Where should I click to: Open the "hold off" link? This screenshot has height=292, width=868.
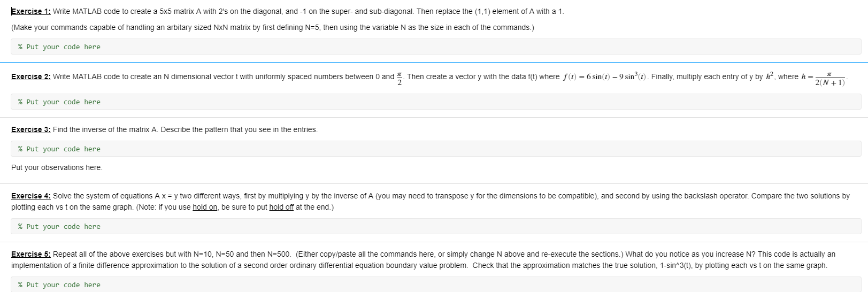tap(281, 208)
